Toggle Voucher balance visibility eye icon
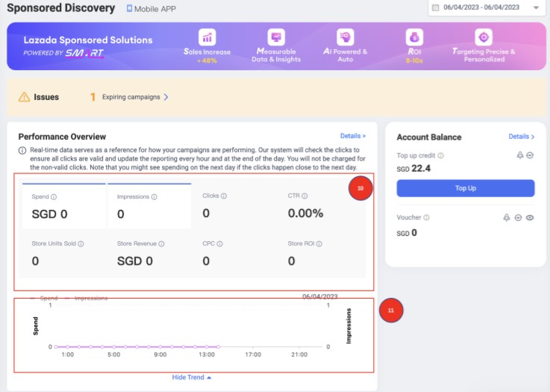Screen dimensions: 550x392 [x=530, y=217]
